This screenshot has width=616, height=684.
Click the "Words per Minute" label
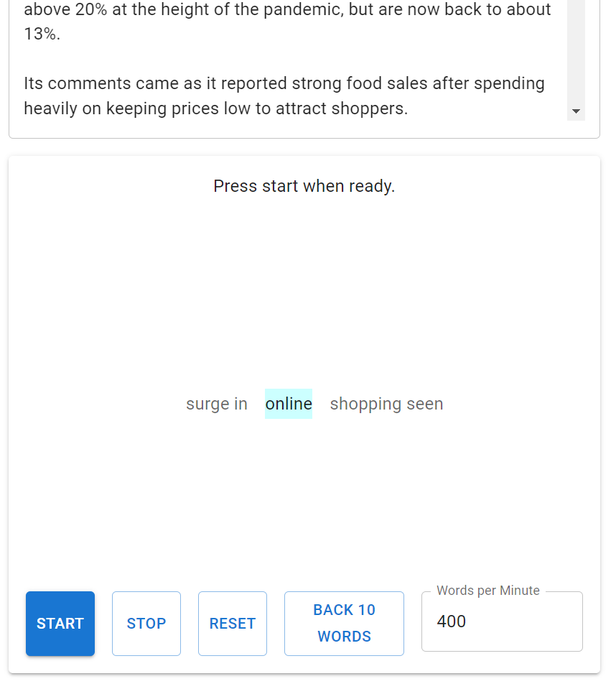488,591
